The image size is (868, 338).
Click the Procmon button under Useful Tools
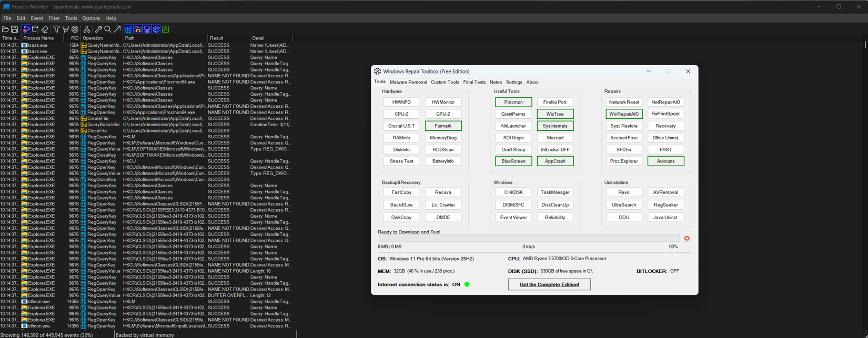point(513,102)
